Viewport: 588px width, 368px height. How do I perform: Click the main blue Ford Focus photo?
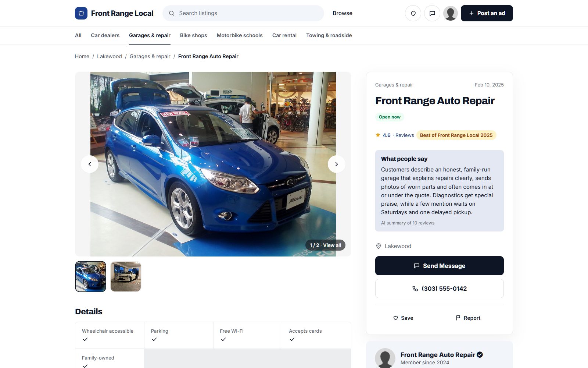click(213, 164)
